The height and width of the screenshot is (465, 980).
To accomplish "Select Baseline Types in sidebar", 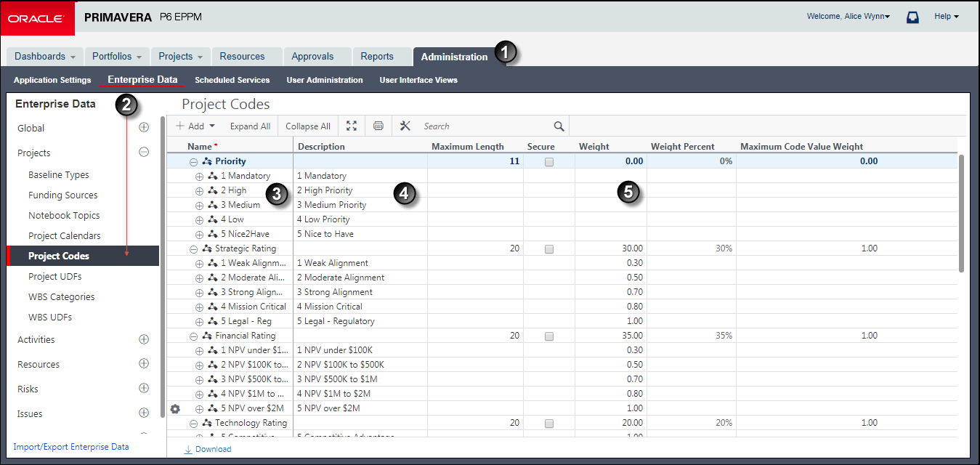I will click(59, 174).
